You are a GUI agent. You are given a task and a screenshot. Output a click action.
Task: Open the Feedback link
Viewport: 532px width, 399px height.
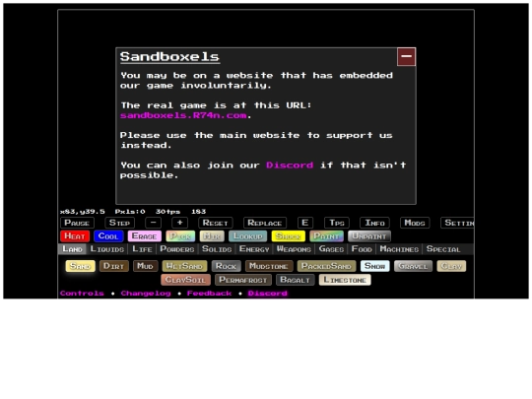click(x=209, y=294)
